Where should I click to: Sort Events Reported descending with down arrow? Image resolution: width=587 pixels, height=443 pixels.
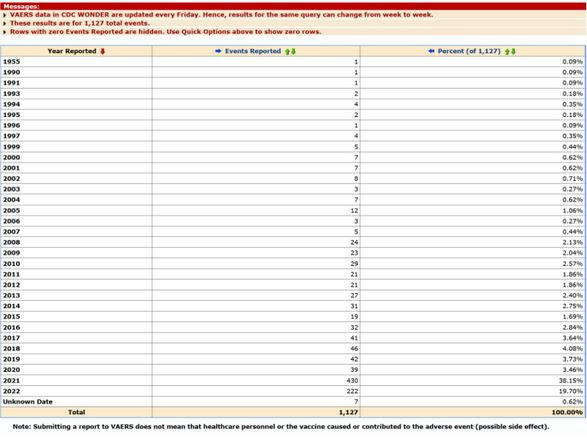(x=294, y=52)
